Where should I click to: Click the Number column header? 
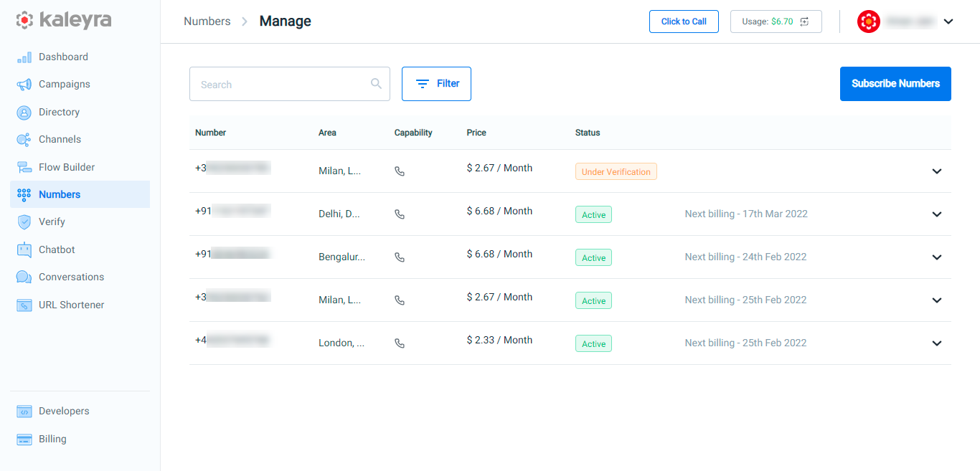(210, 133)
